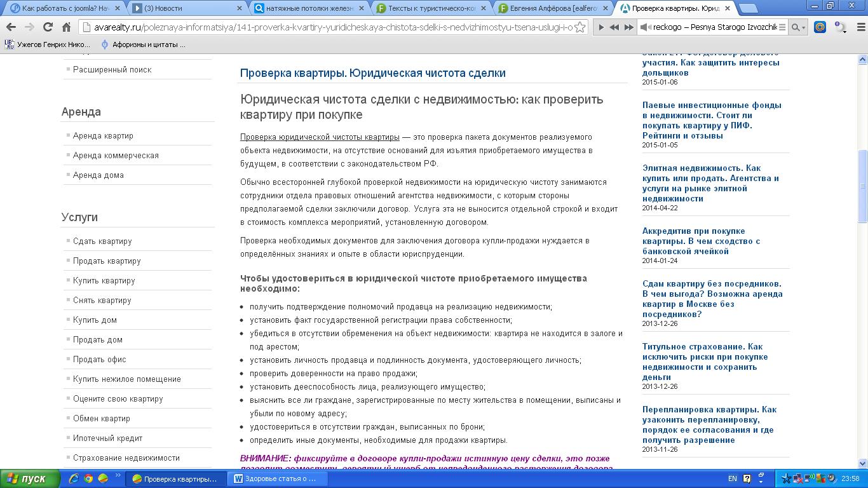
Task: Skip to the next track
Action: 628,27
